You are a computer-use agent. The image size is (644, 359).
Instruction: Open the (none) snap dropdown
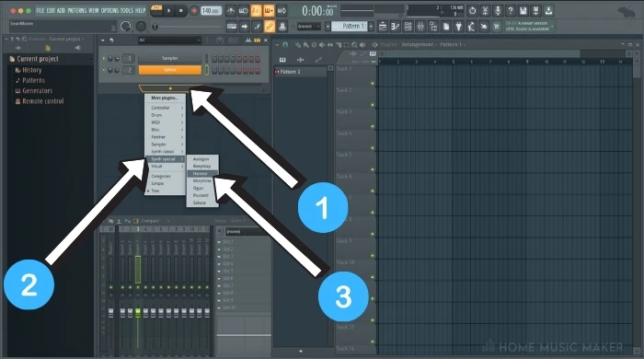click(x=309, y=27)
